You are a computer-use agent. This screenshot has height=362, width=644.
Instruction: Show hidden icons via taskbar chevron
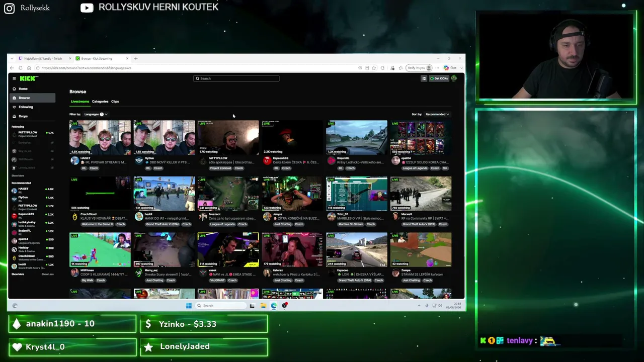pyautogui.click(x=419, y=306)
